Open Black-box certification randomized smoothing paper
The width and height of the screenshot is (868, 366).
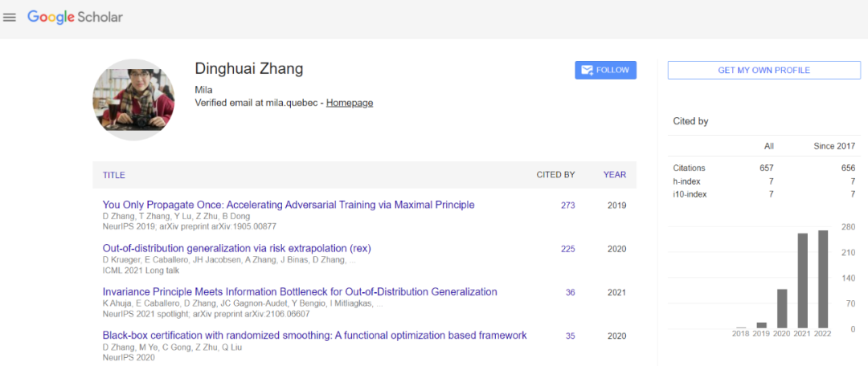coord(314,335)
